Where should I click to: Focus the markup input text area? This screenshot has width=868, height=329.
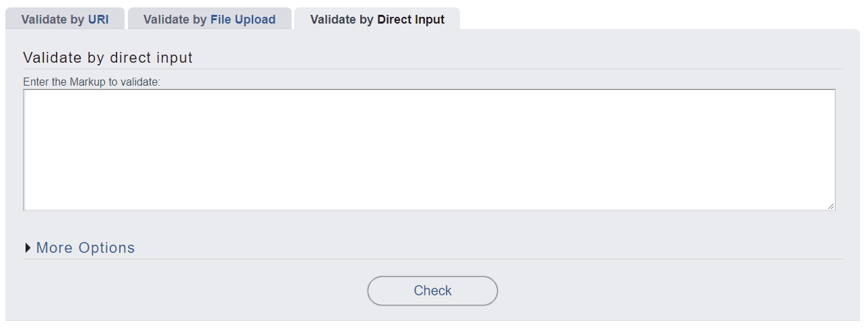[429, 150]
